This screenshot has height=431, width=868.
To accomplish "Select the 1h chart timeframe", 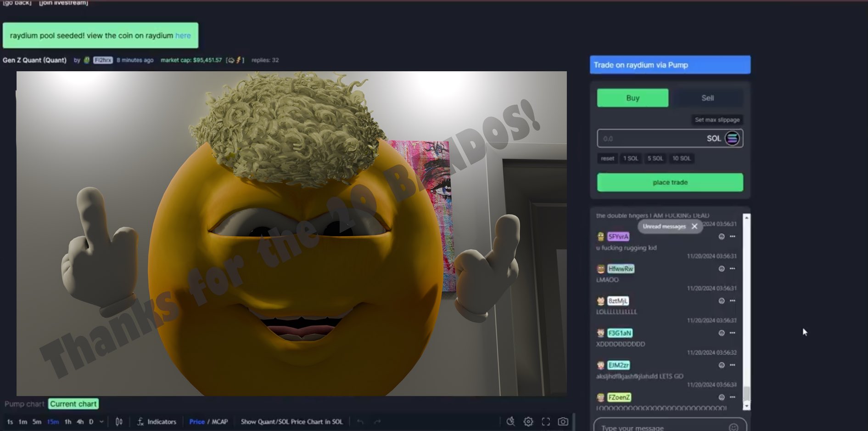I will coord(68,422).
